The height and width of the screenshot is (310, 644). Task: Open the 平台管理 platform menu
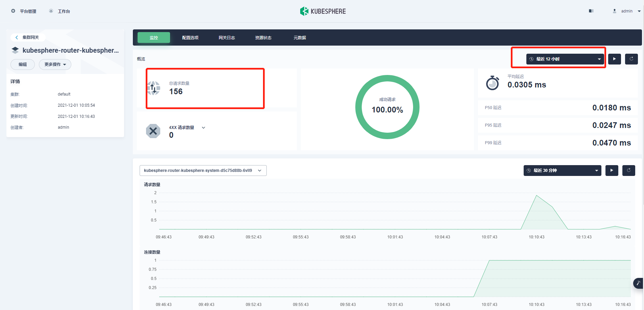click(x=24, y=11)
